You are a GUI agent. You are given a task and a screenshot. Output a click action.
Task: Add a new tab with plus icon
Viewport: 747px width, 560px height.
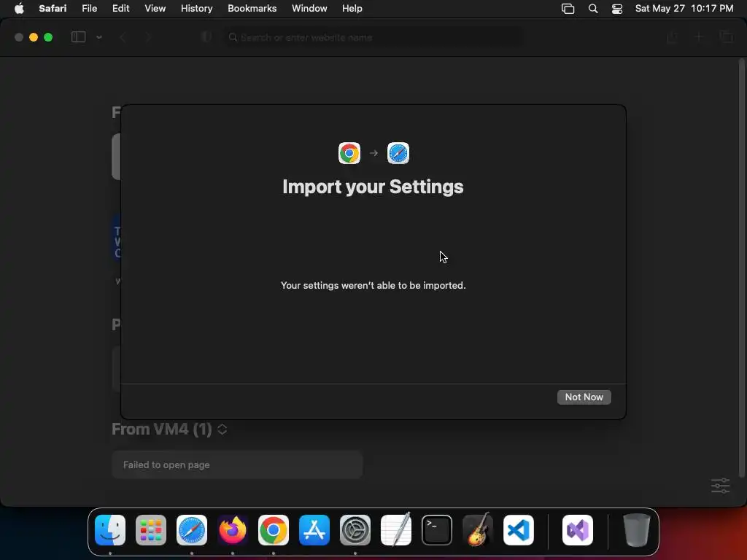click(699, 37)
